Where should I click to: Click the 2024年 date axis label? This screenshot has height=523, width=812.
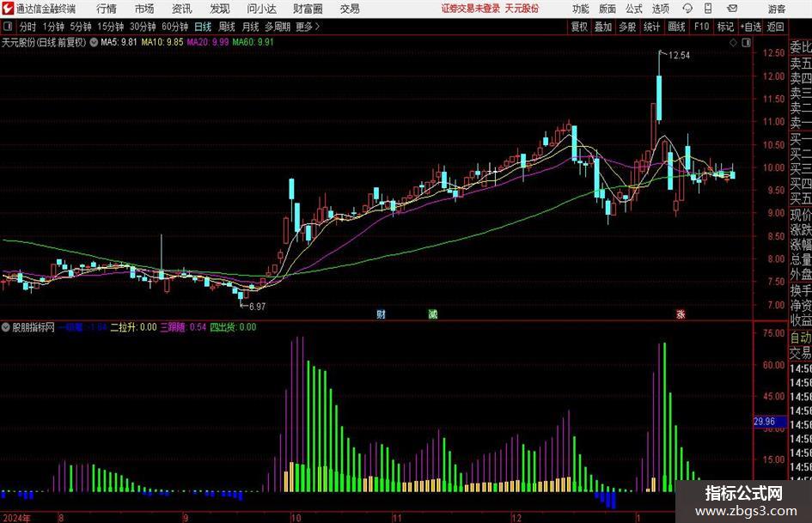[x=16, y=517]
